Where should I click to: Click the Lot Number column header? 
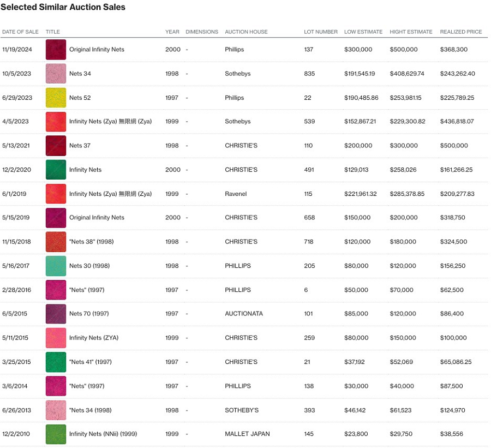[321, 32]
